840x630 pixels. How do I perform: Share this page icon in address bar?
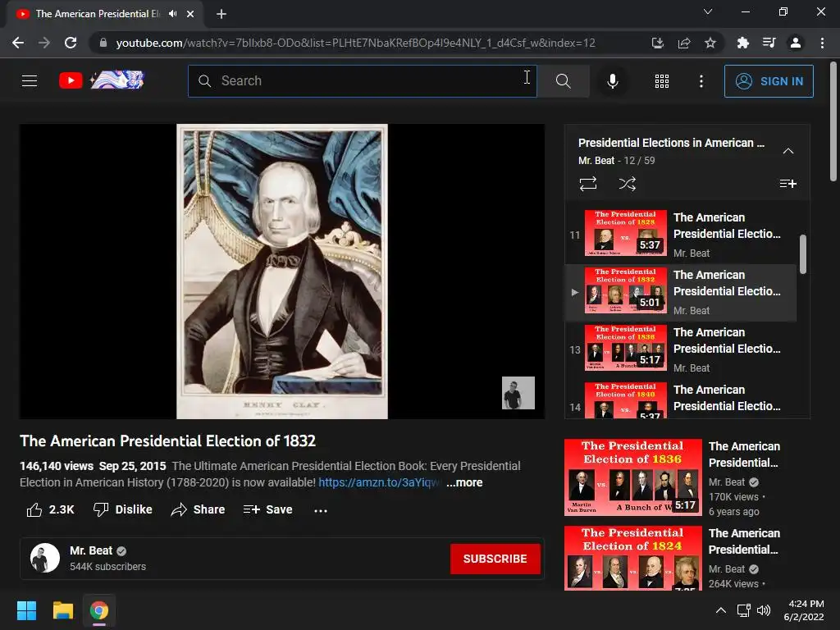(684, 43)
